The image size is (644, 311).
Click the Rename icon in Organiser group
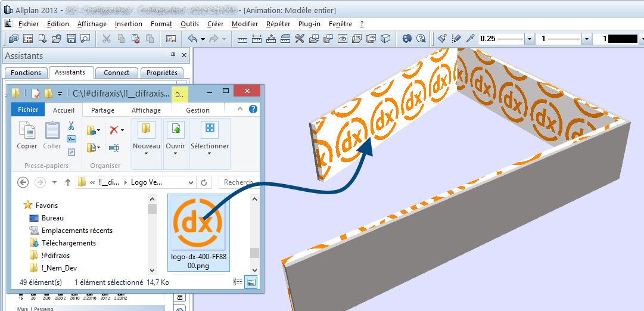pos(114,148)
